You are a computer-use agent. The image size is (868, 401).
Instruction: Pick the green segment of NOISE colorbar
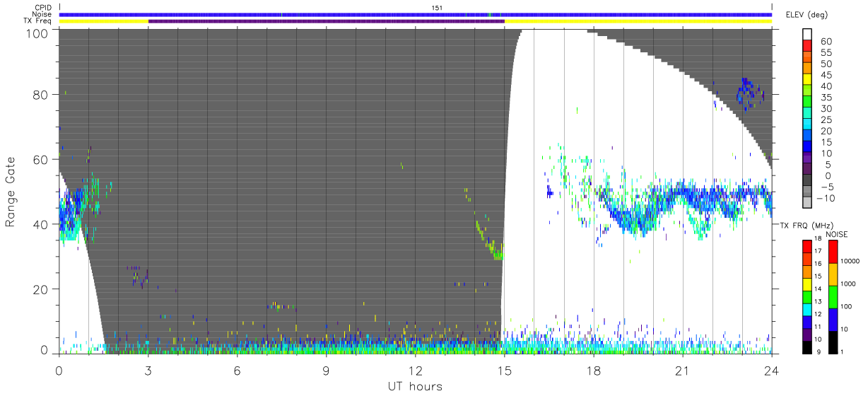coord(834,297)
